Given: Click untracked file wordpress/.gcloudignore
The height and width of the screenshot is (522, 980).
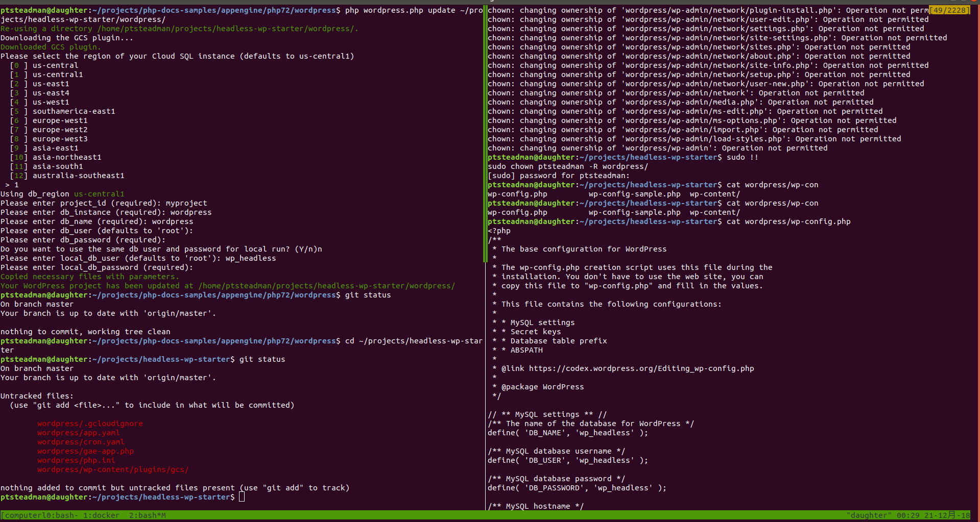Looking at the screenshot, I should coord(90,424).
